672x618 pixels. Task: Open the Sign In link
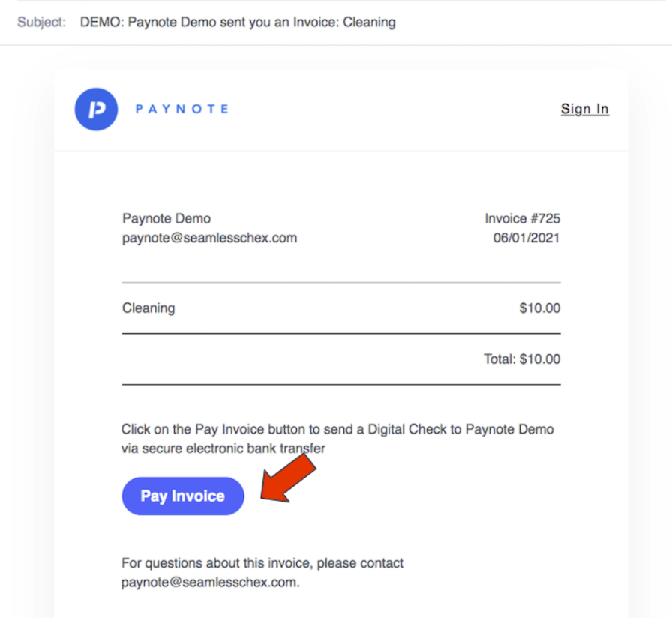584,109
